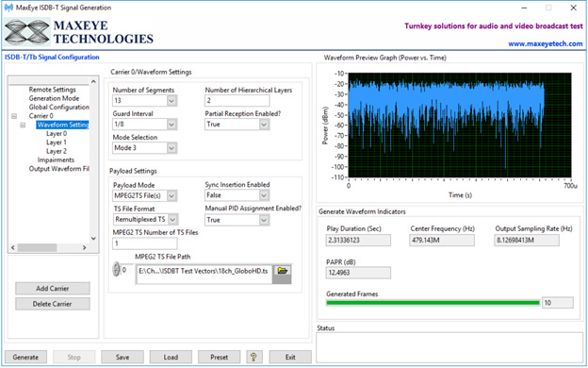Image resolution: width=588 pixels, height=368 pixels.
Task: Select Carrier 0 in the tree
Action: click(x=41, y=116)
